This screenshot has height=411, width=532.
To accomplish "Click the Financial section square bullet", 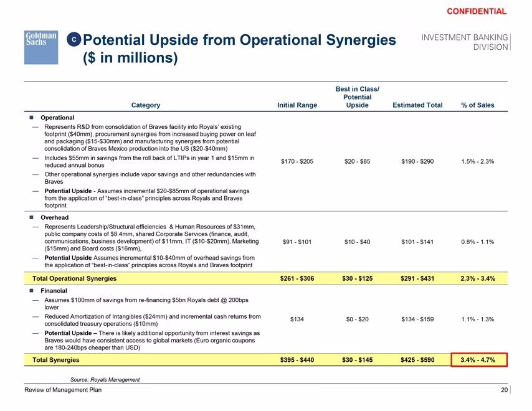I will point(32,291).
